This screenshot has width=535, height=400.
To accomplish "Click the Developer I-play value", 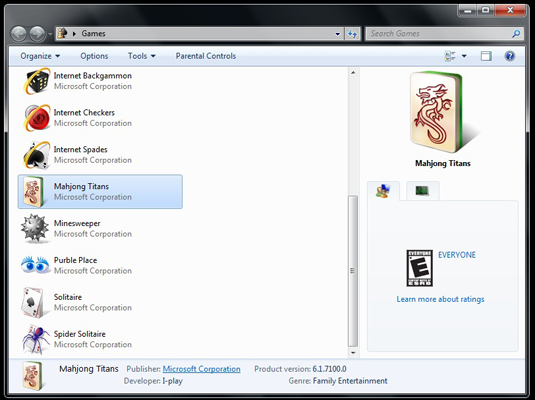I will coord(172,381).
